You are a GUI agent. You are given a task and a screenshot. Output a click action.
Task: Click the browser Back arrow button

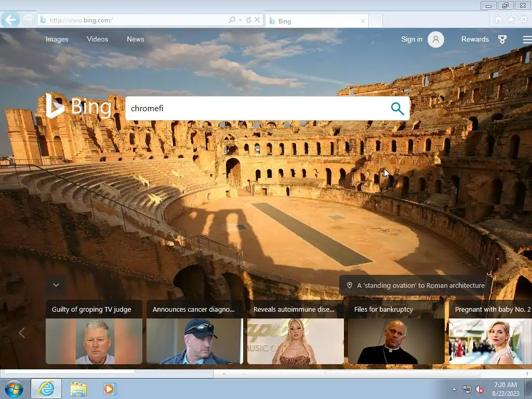pyautogui.click(x=10, y=20)
